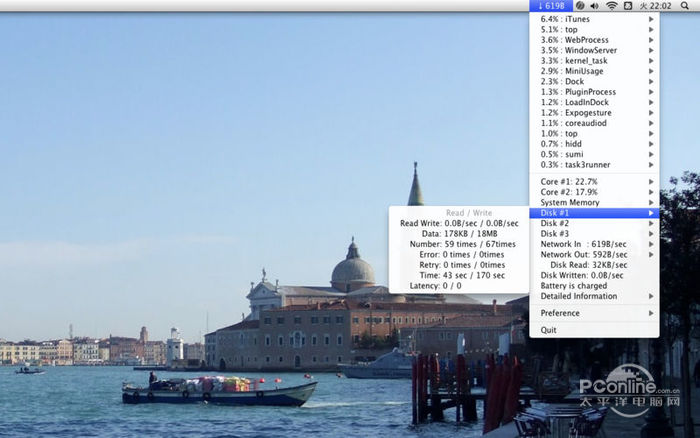Image resolution: width=700 pixels, height=438 pixels.
Task: Open the Disk #3 submenu
Action: pyautogui.click(x=594, y=234)
